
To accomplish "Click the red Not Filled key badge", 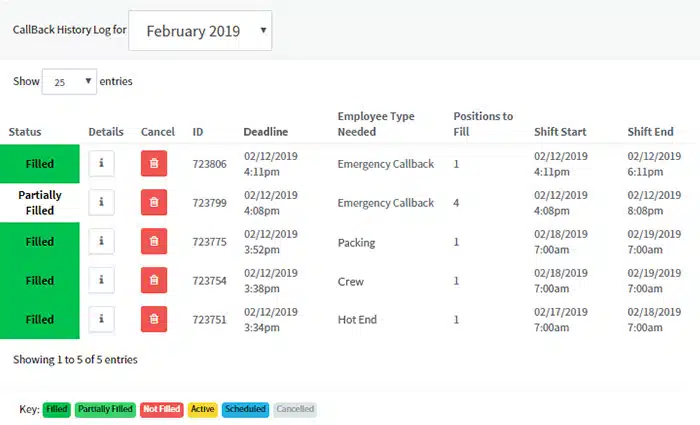I will click(x=162, y=409).
